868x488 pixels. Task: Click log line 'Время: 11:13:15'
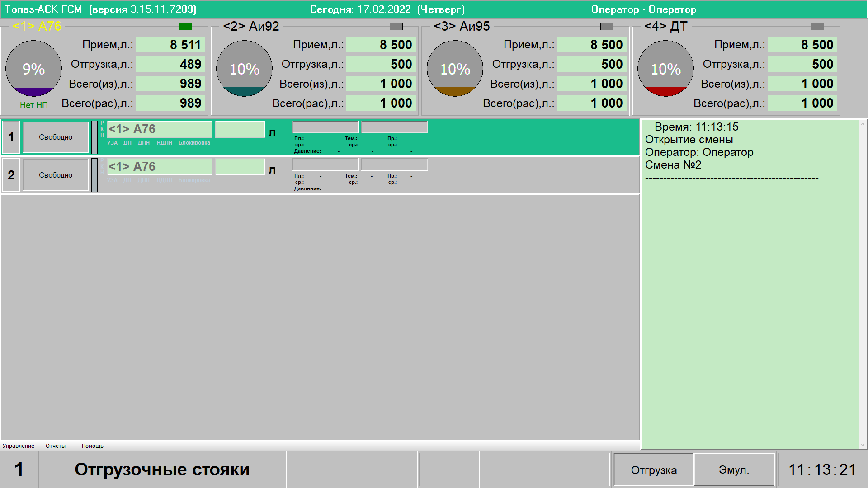point(697,127)
